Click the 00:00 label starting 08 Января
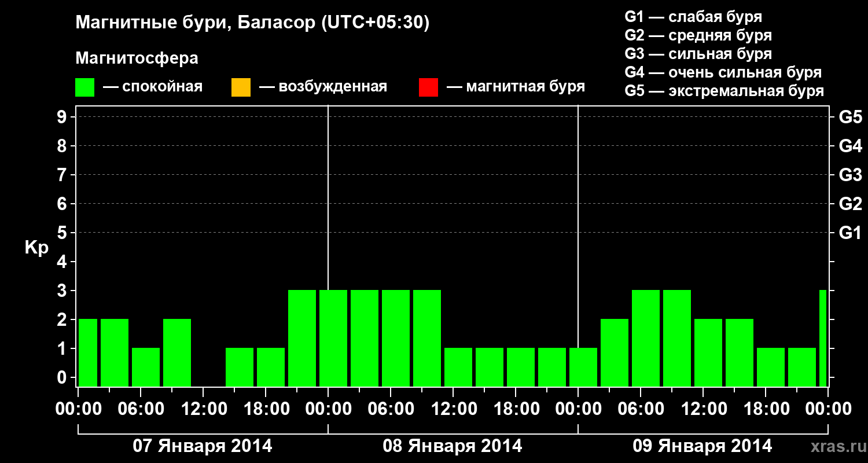 pyautogui.click(x=328, y=409)
